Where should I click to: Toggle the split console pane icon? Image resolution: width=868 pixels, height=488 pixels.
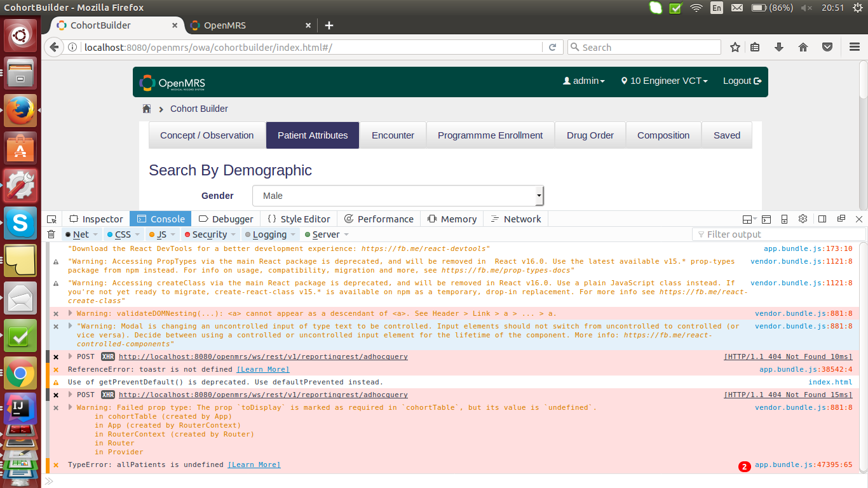pyautogui.click(x=766, y=219)
